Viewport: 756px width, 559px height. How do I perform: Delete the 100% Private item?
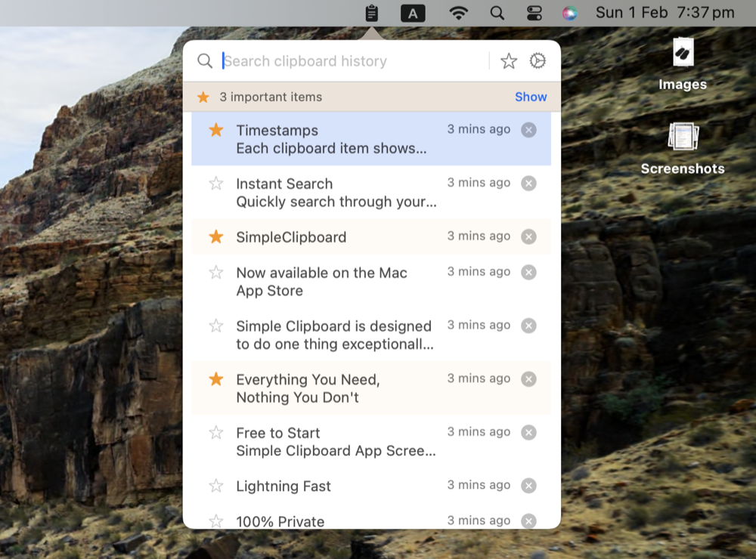[x=529, y=521]
